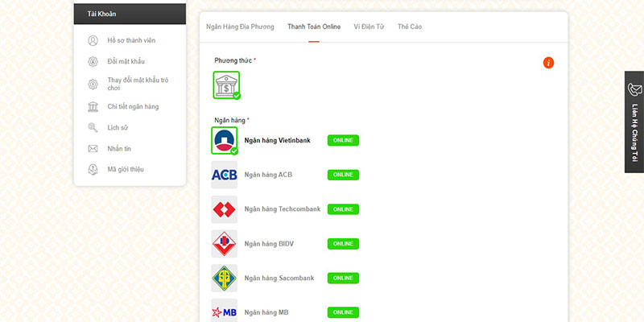The width and height of the screenshot is (644, 322).
Task: Click the referral icon beside Mã giới thiệu
Action: tap(93, 170)
